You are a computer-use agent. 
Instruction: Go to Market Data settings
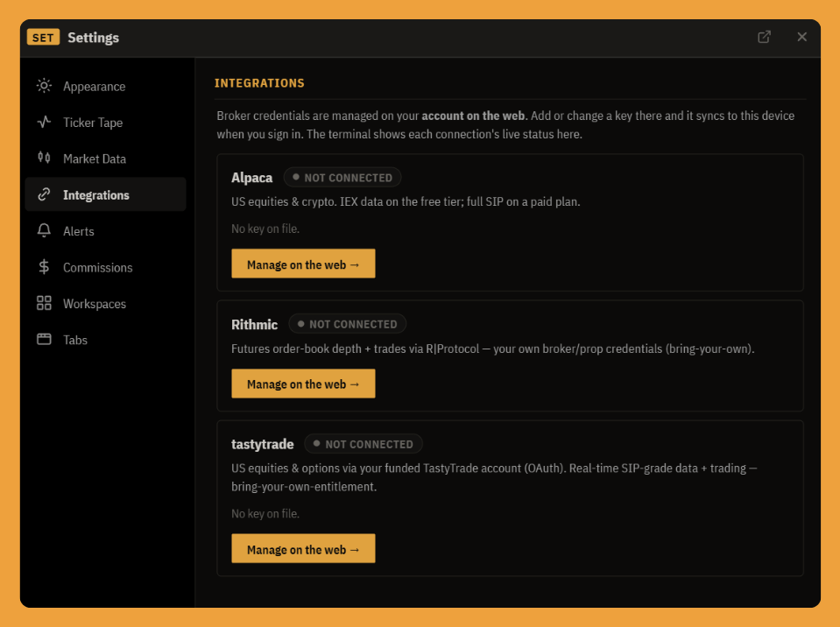pos(105,159)
